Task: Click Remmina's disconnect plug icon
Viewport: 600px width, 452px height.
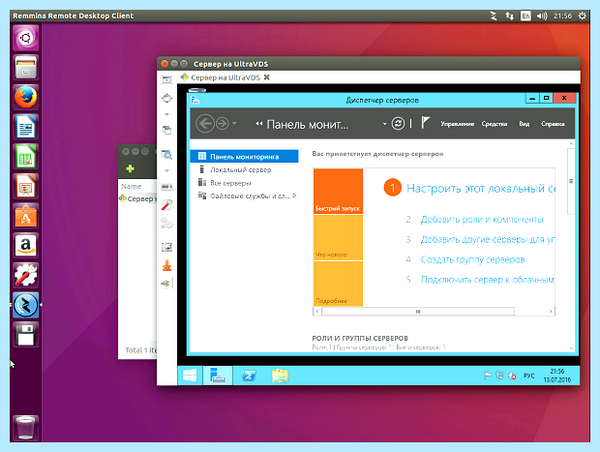Action: [x=166, y=284]
